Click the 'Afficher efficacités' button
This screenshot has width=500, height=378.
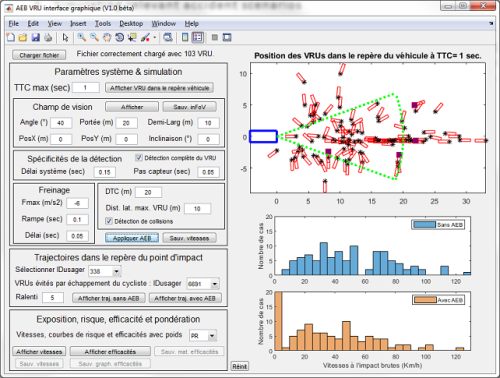(x=110, y=352)
